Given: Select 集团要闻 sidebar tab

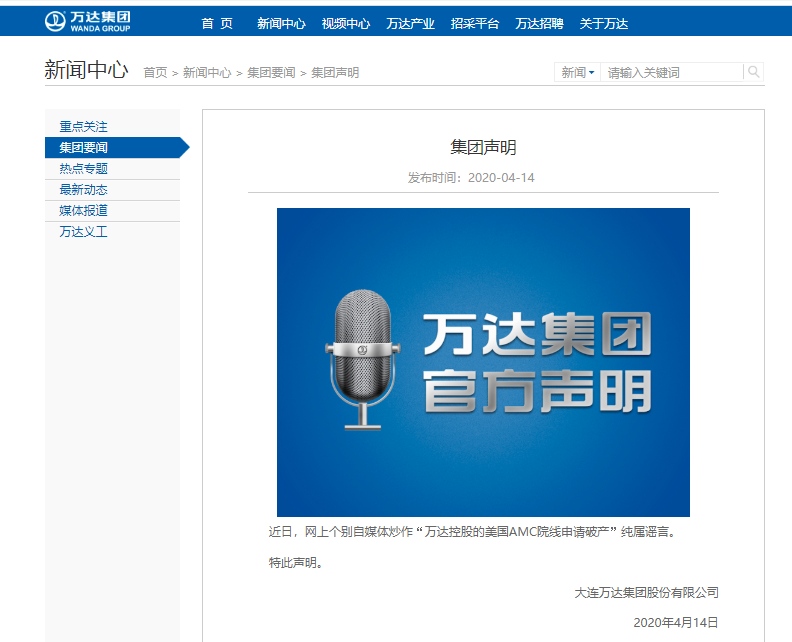Looking at the screenshot, I should (x=83, y=148).
